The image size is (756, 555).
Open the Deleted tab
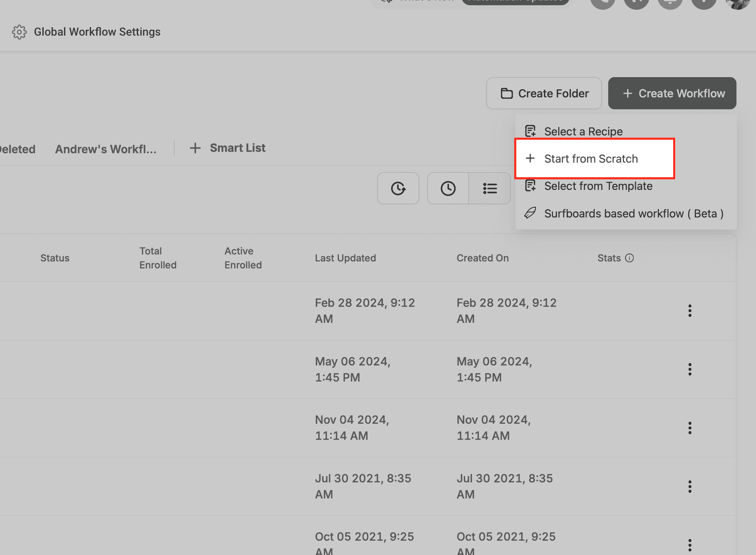(17, 149)
